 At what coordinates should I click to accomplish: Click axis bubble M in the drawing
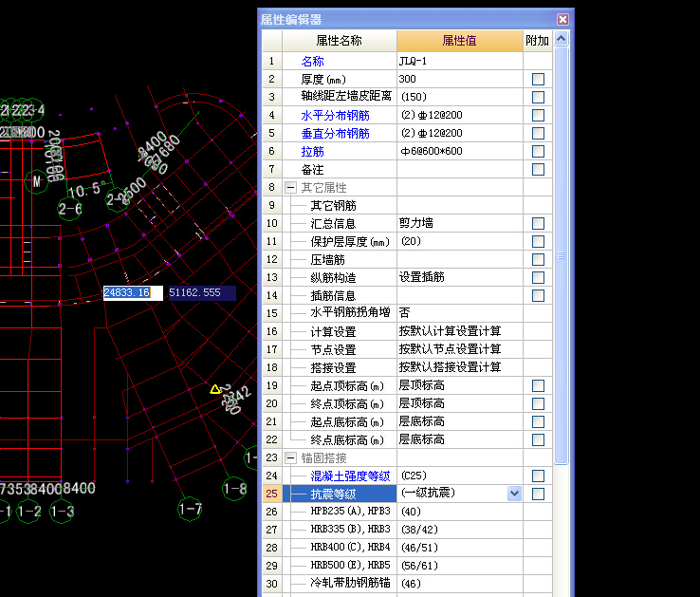point(36,181)
